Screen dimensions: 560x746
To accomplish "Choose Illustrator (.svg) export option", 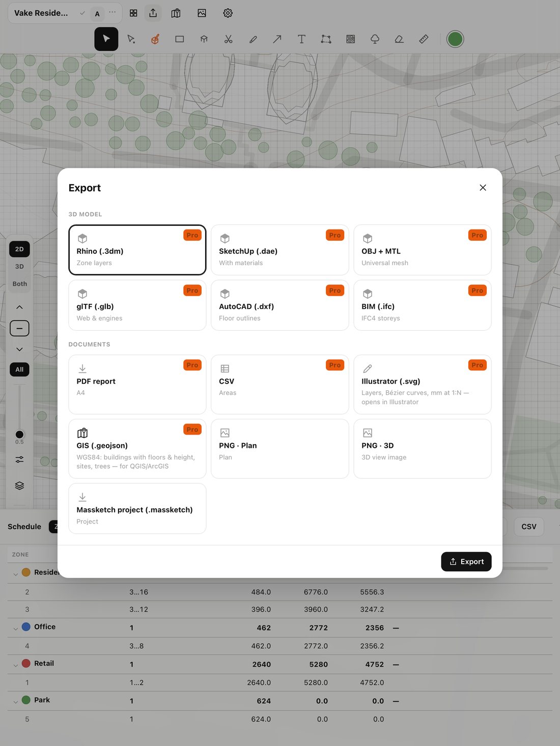I will point(423,385).
